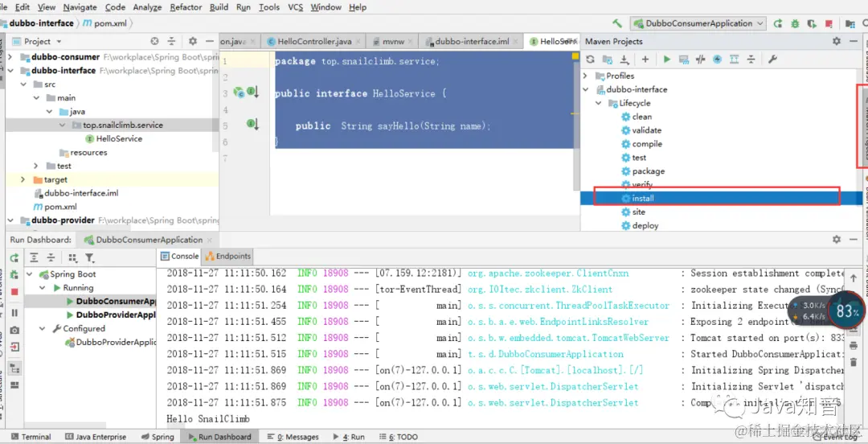Viewport: 868px width, 444px height.
Task: Rerun DubboConsumerApplication from the top toolbar
Action: [778, 23]
